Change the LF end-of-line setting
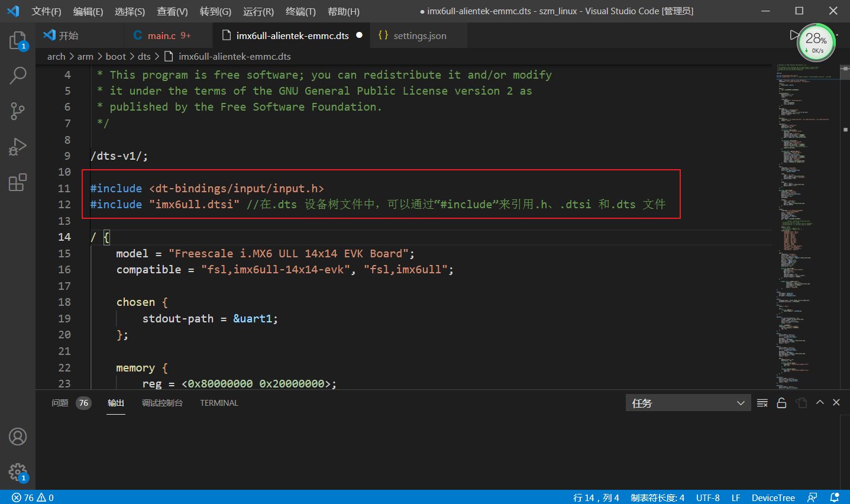 (736, 497)
